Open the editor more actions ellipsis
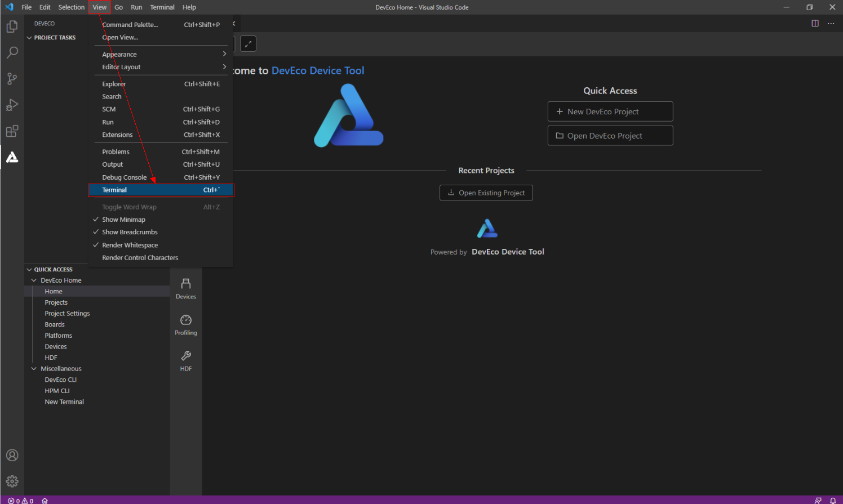Viewport: 843px width, 504px height. click(831, 23)
